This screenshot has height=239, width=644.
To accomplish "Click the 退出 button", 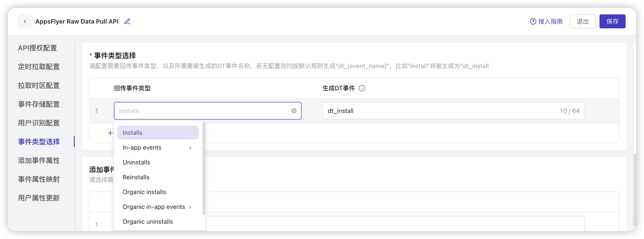I will tap(582, 21).
